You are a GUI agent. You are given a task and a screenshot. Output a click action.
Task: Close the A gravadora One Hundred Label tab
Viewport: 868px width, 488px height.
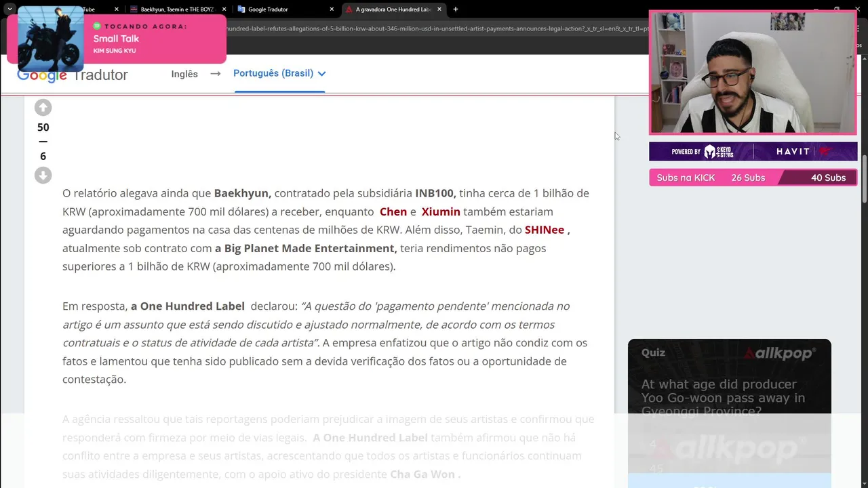click(x=439, y=9)
